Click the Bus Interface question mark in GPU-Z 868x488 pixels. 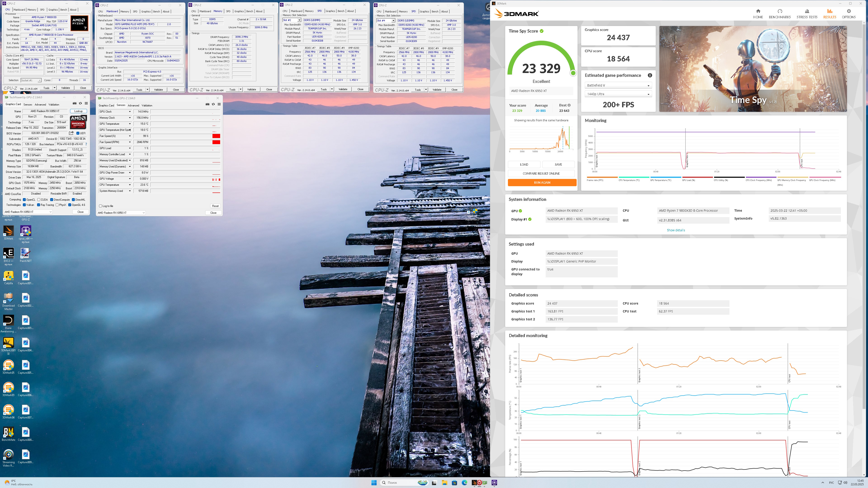(86, 144)
